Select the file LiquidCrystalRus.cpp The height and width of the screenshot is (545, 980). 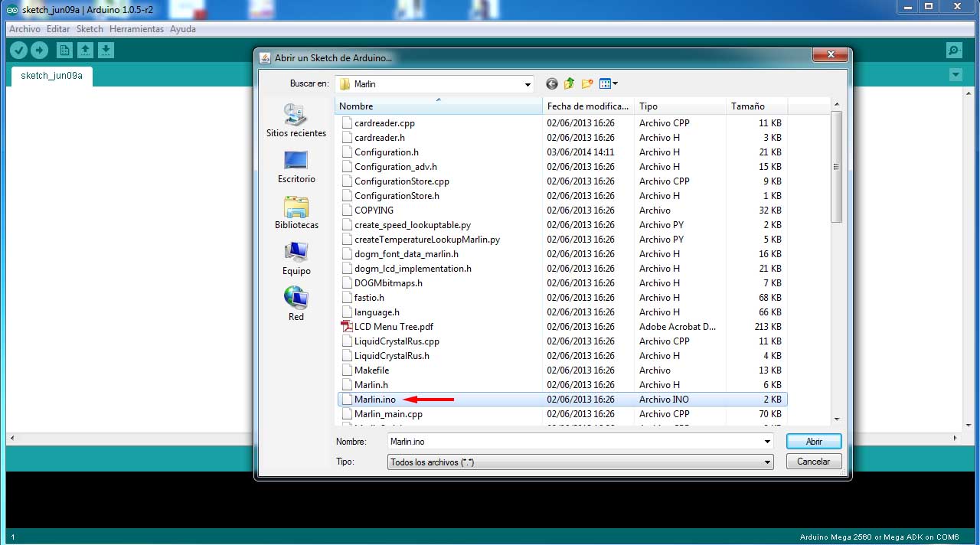397,341
